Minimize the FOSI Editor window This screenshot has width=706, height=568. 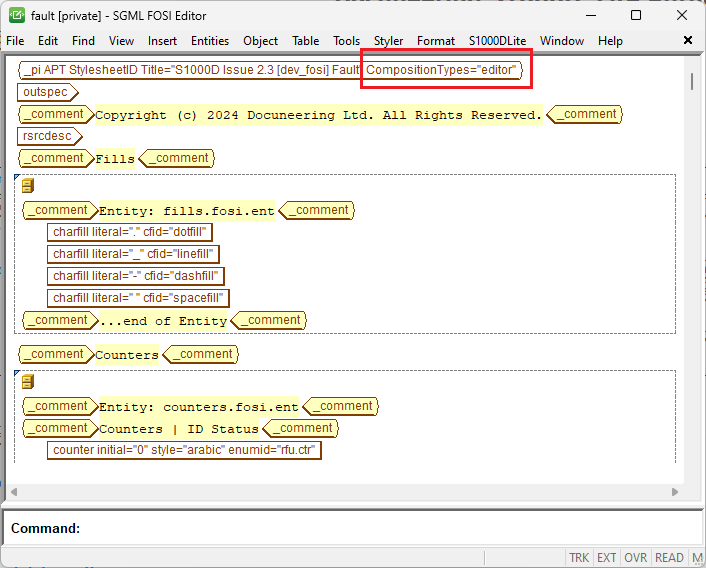pos(591,15)
